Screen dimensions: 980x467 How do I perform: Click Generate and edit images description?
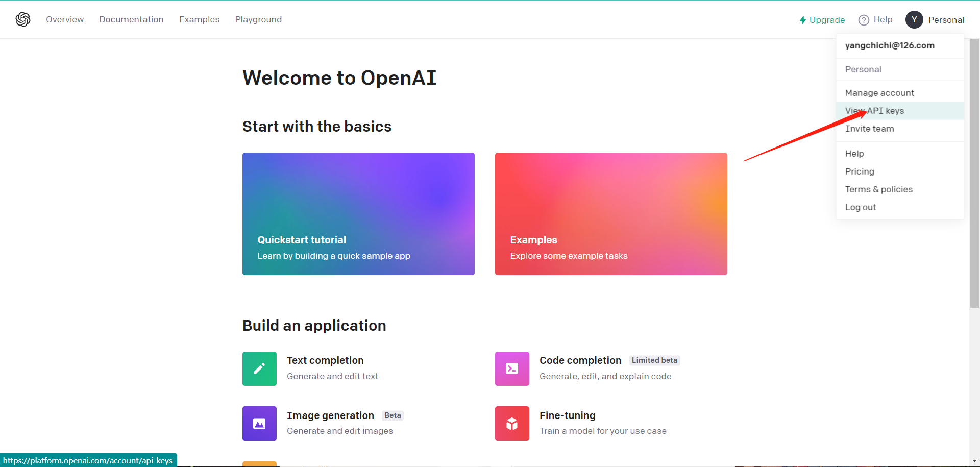[x=340, y=431]
